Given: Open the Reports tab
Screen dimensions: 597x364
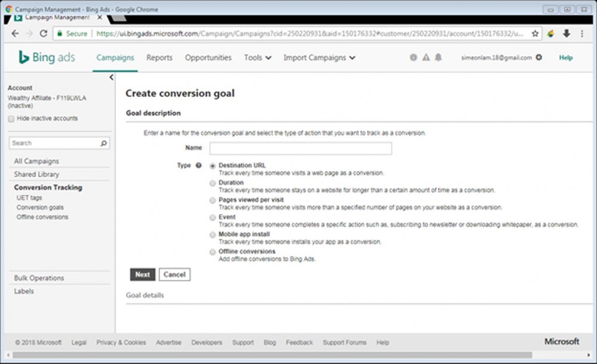Looking at the screenshot, I should [159, 57].
